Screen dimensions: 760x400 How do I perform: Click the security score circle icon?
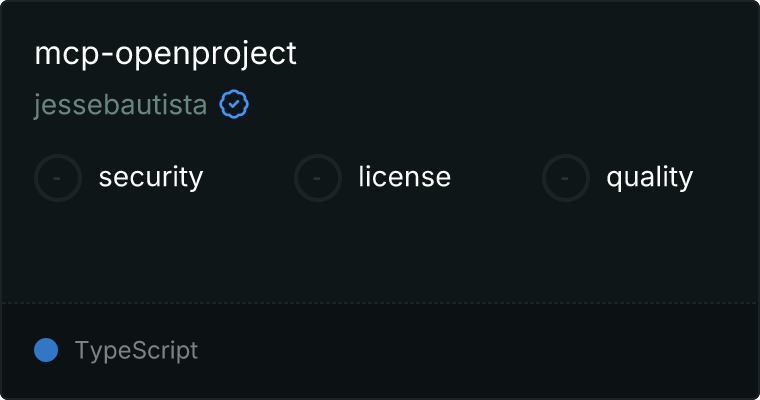pyautogui.click(x=58, y=178)
